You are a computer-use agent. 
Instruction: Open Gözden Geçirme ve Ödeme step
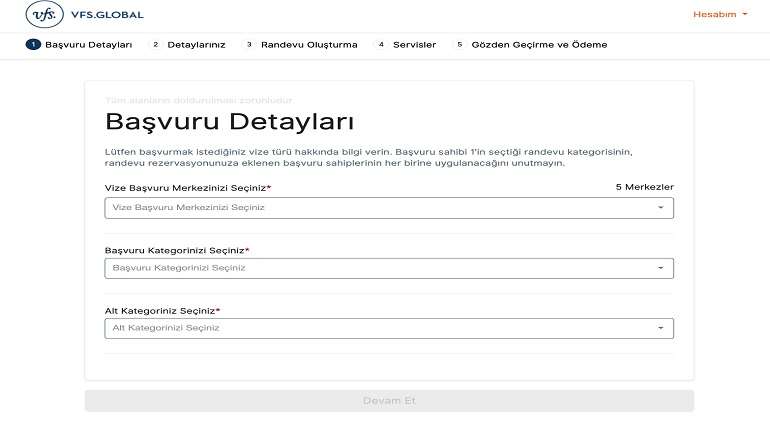click(531, 45)
